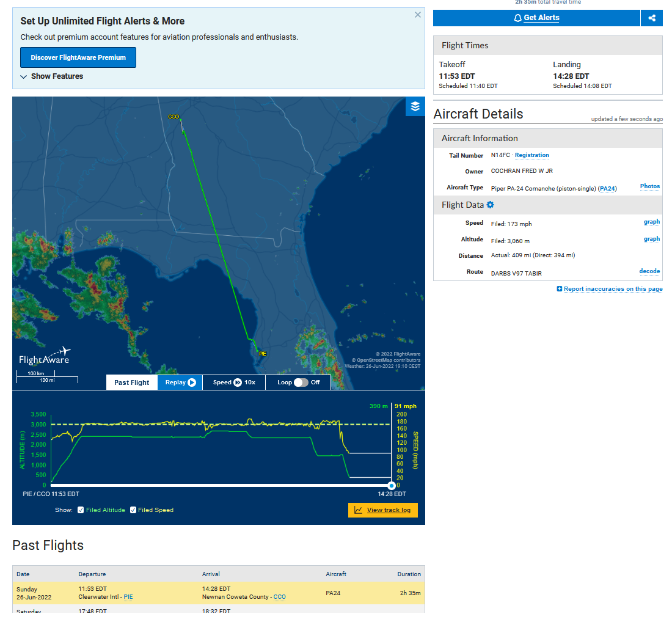This screenshot has height=644, width=672.
Task: Click the Speed 10x fast-forward icon
Action: coord(238,382)
